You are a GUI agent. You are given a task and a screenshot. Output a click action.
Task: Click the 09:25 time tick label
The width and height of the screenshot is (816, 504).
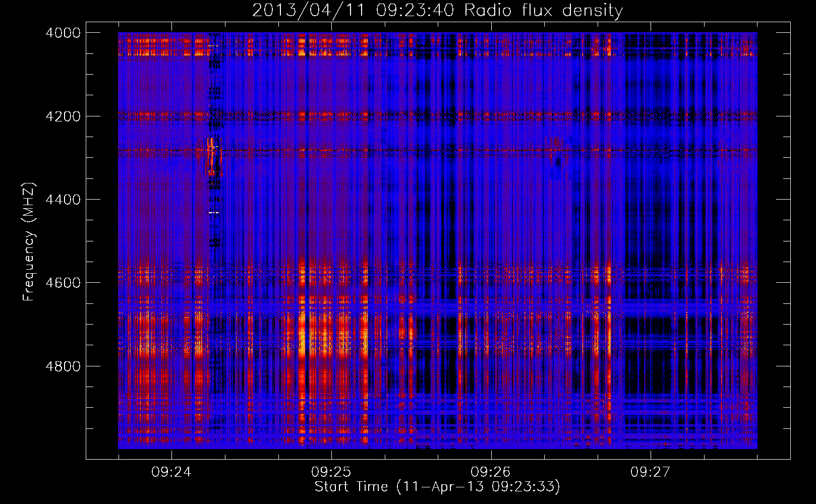point(331,472)
